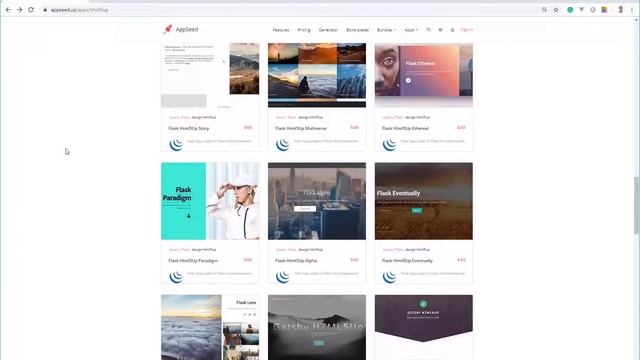Open the gray triangle extension icon
This screenshot has height=360, width=640.
582,9
